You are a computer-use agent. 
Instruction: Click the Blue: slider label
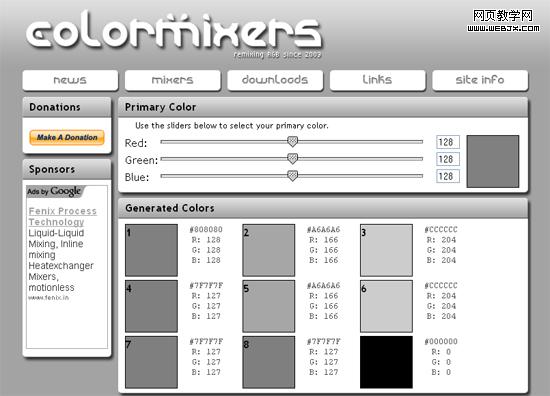pyautogui.click(x=137, y=177)
